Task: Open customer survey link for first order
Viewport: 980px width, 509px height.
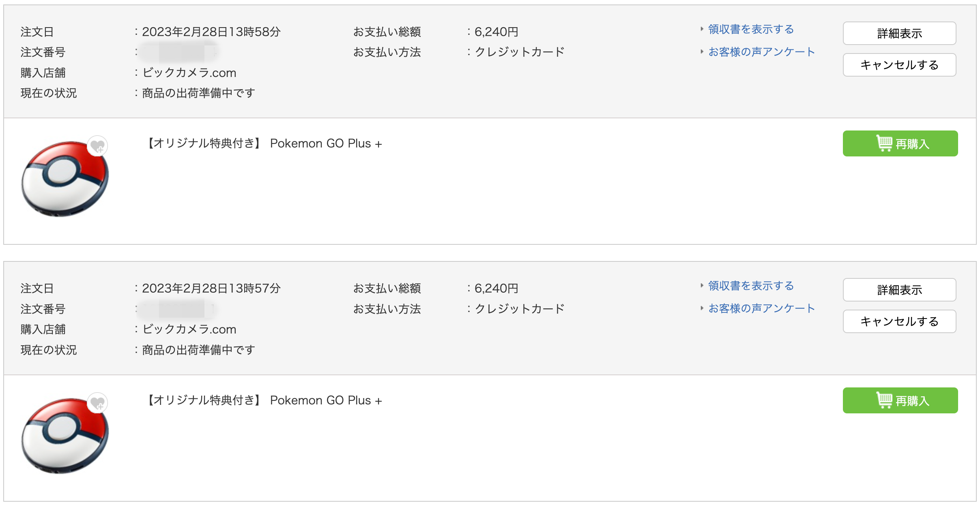Action: coord(761,52)
